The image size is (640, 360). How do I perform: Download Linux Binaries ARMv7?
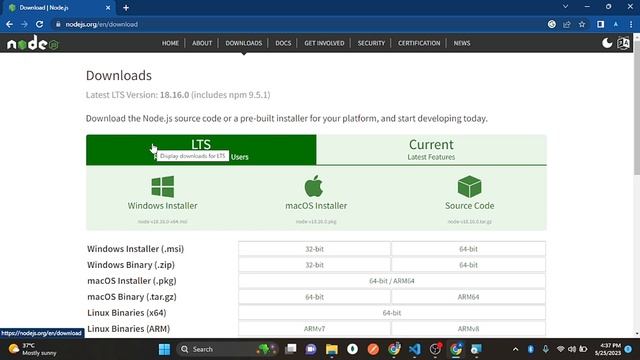(x=314, y=329)
